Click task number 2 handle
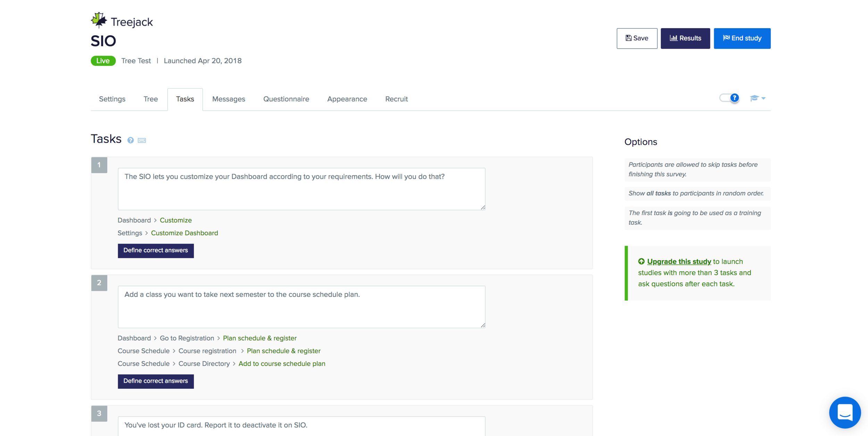Image resolution: width=868 pixels, height=436 pixels. 99,283
